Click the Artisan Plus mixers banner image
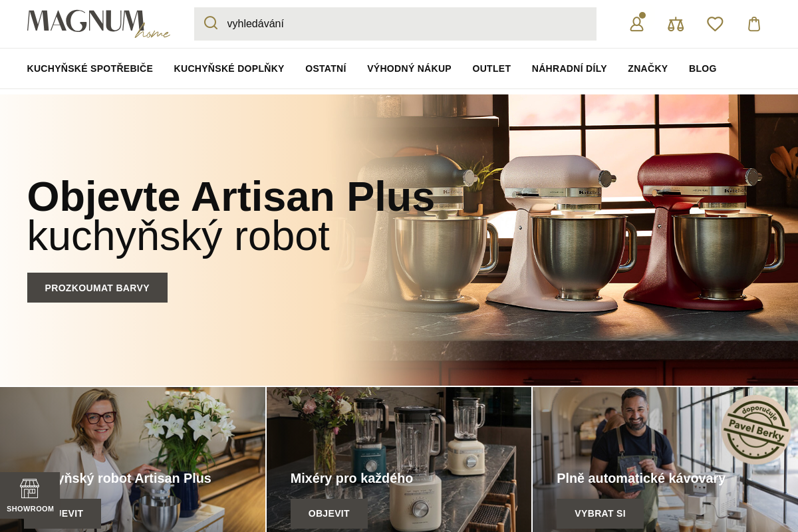 pyautogui.click(x=399, y=240)
